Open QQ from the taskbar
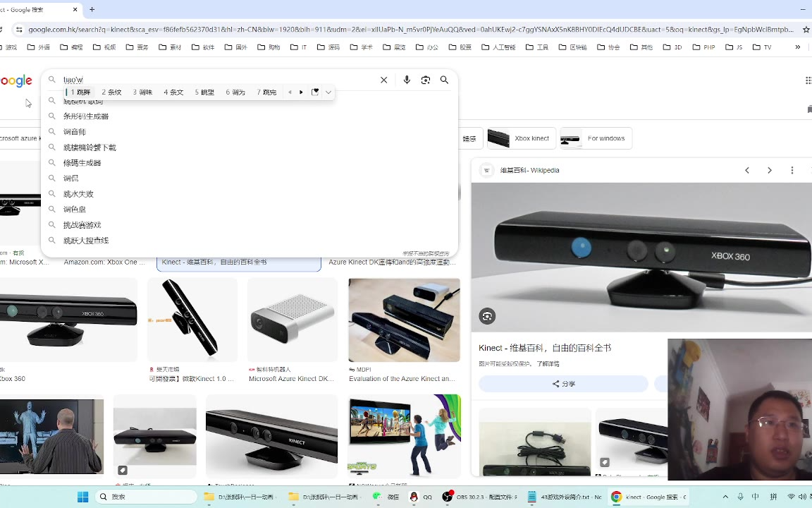Screen dimensions: 812x508 click(421, 497)
